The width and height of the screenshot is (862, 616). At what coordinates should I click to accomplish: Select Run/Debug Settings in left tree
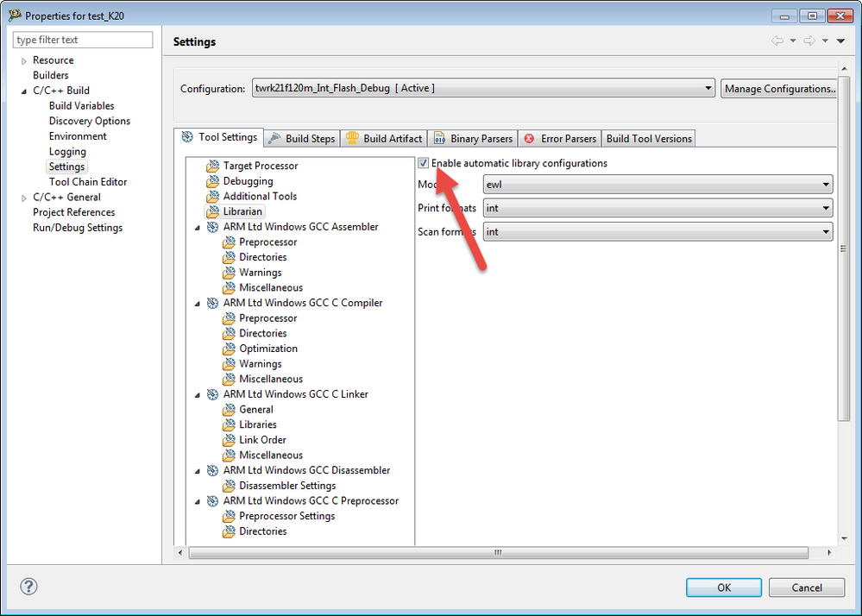click(78, 228)
